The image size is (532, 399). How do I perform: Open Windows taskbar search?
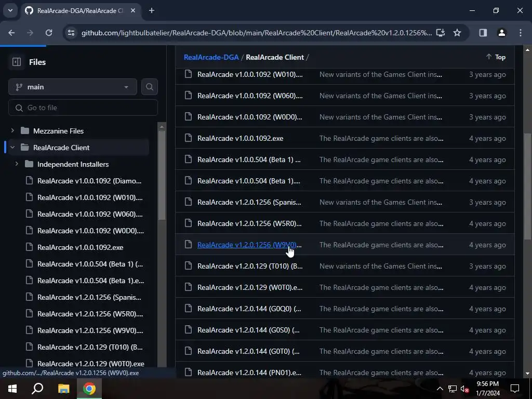click(x=37, y=389)
